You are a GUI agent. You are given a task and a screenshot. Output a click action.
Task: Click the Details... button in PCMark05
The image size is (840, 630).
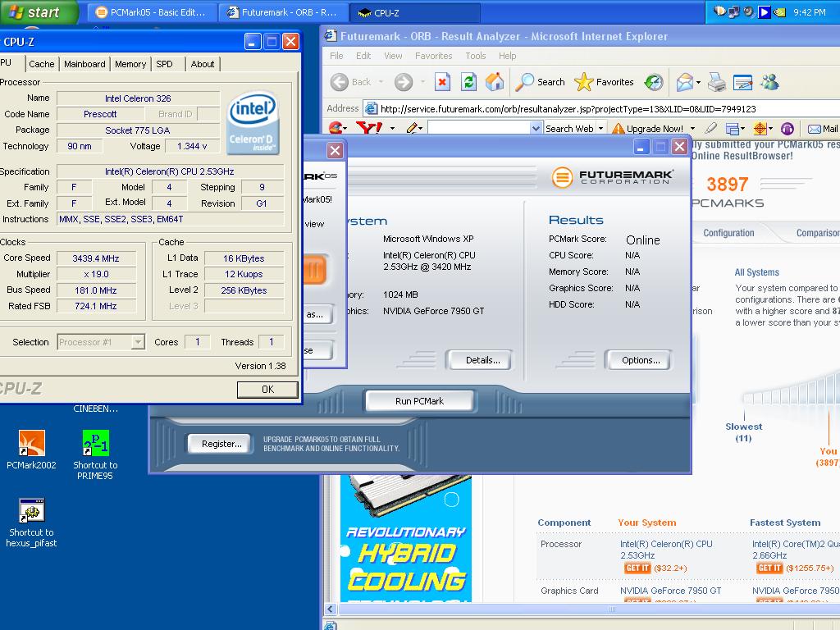click(x=478, y=360)
